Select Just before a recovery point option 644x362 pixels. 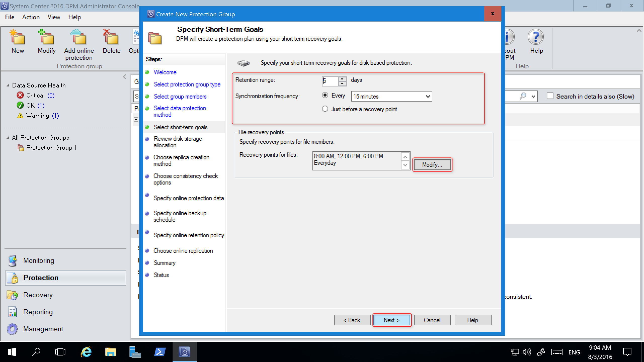pos(326,108)
